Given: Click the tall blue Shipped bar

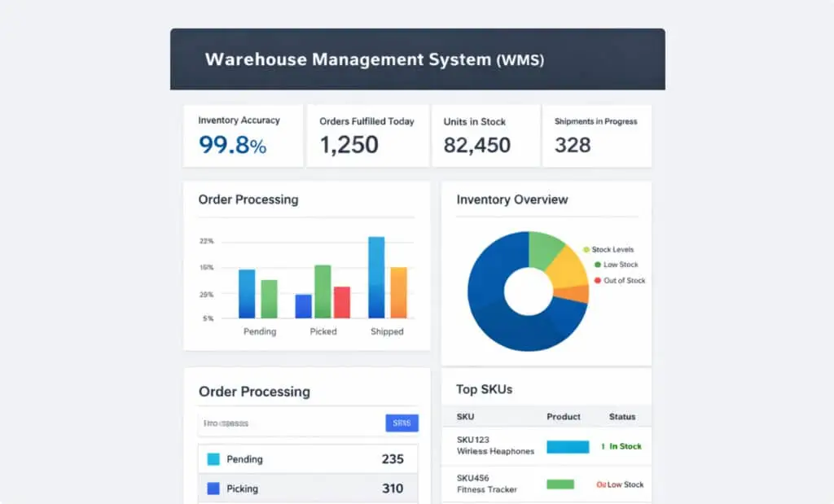Looking at the screenshot, I should (x=376, y=278).
